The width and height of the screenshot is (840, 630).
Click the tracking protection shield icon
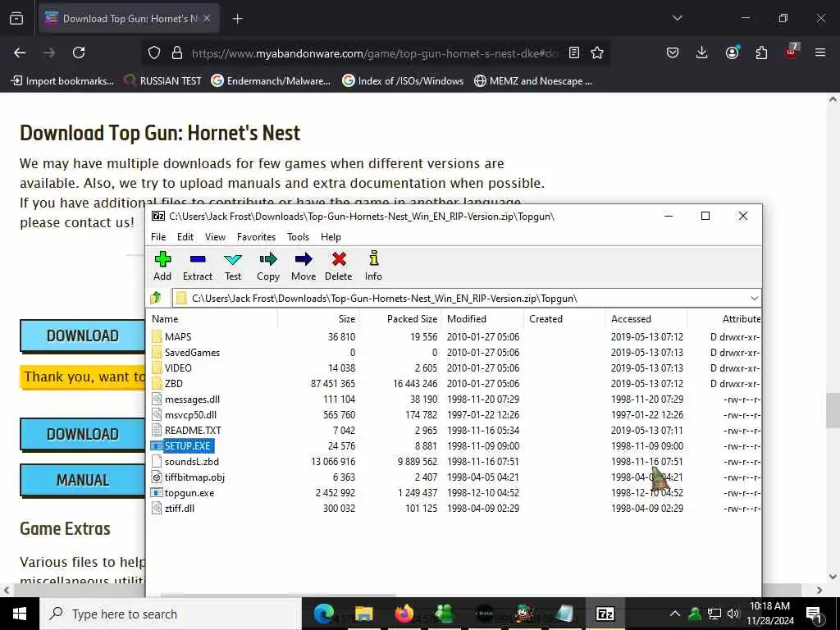coord(154,52)
